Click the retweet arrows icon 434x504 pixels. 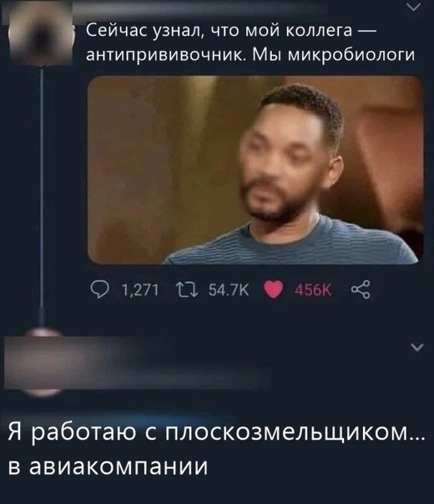pyautogui.click(x=187, y=290)
